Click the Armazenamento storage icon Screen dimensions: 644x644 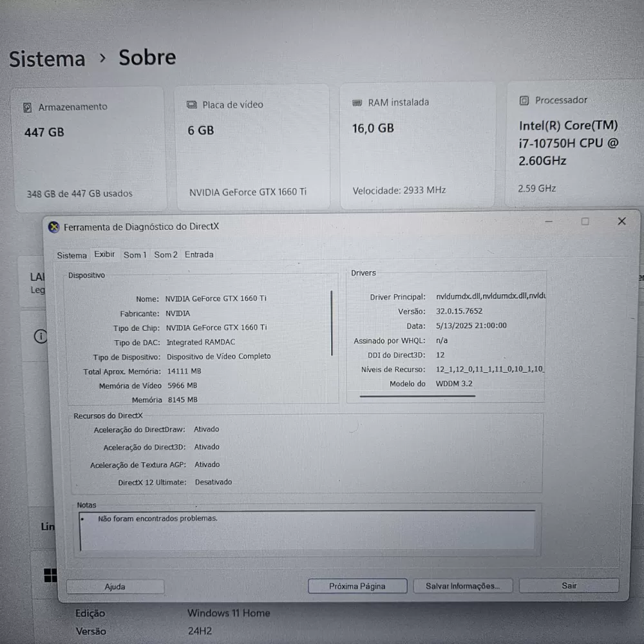(28, 108)
